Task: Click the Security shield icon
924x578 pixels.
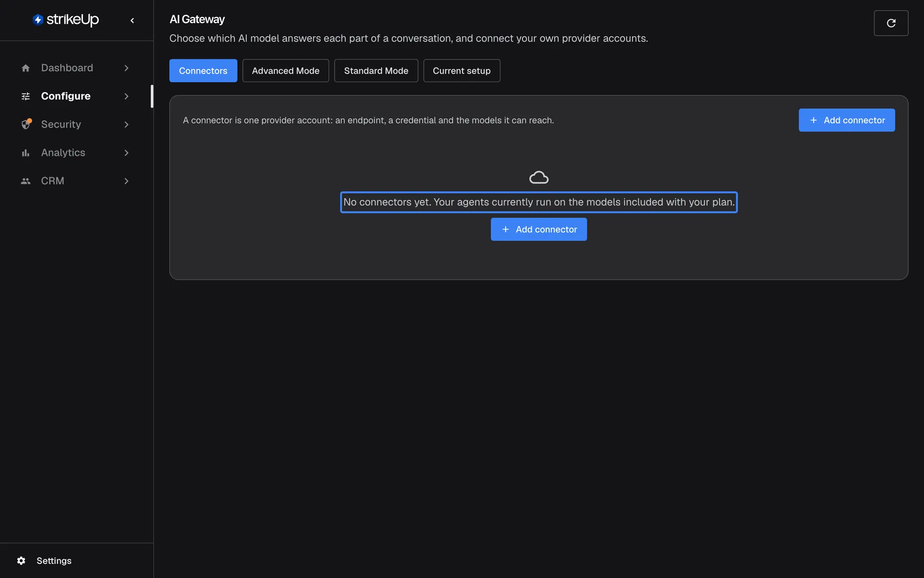Action: click(x=26, y=124)
